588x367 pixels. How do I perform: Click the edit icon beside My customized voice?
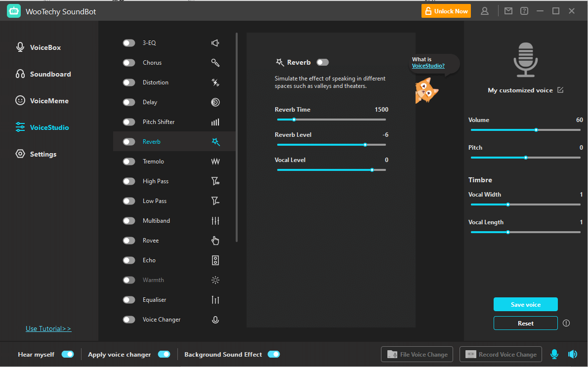point(560,90)
